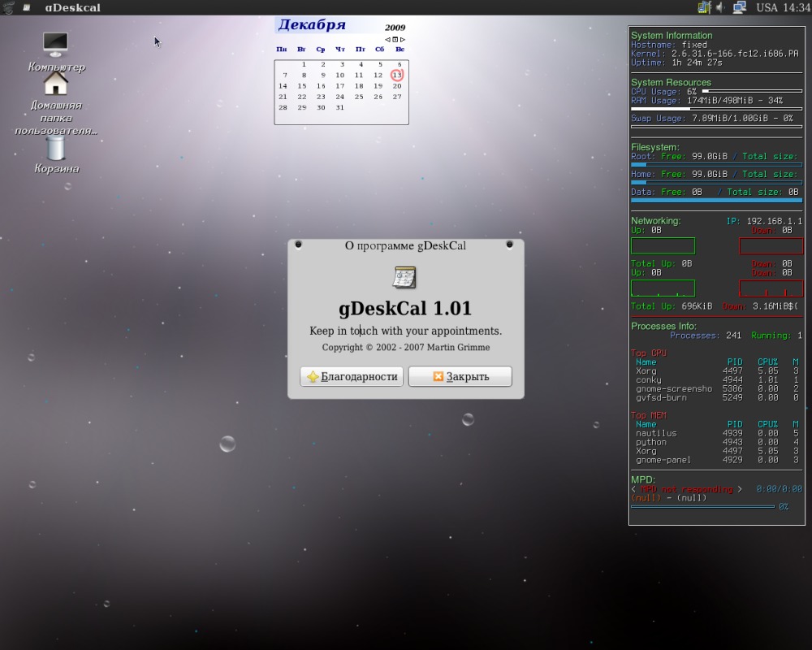Image resolution: width=812 pixels, height=650 pixels.
Task: Click the Благодарности credits button
Action: [x=352, y=376]
